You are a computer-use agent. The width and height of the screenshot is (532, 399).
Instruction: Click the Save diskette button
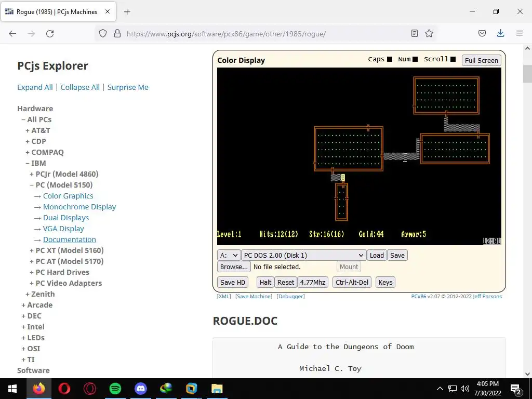(x=397, y=255)
